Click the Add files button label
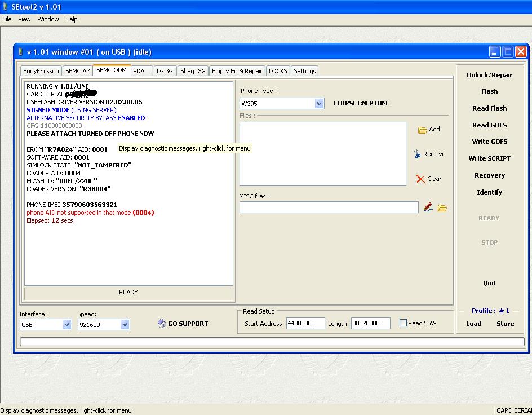The width and height of the screenshot is (532, 415). [x=435, y=129]
